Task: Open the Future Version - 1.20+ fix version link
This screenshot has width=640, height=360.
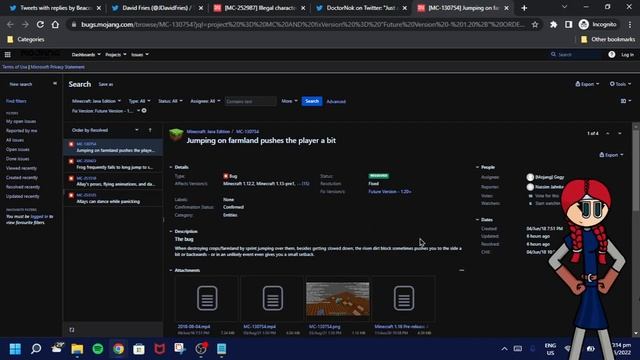Action: (x=389, y=191)
